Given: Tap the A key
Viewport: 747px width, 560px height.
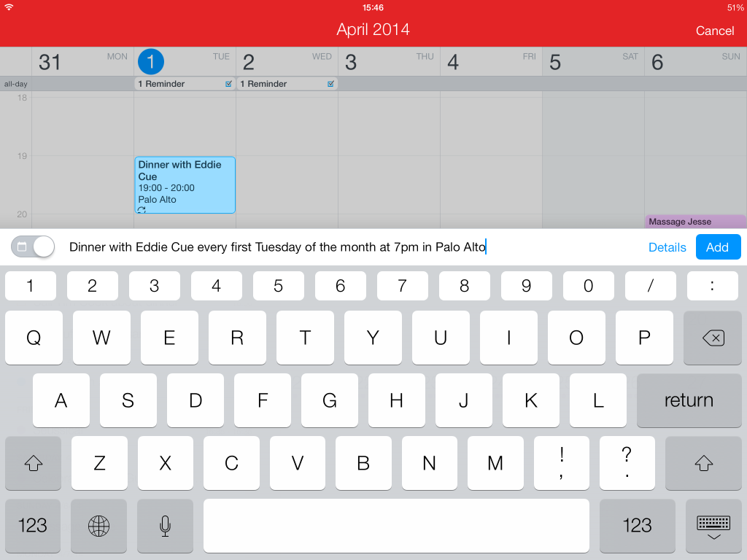Looking at the screenshot, I should [x=61, y=400].
